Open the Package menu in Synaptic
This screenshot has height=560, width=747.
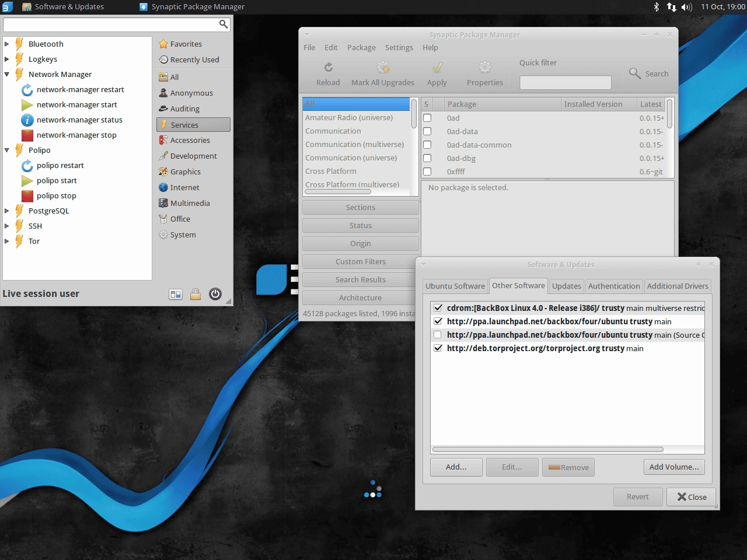[361, 47]
